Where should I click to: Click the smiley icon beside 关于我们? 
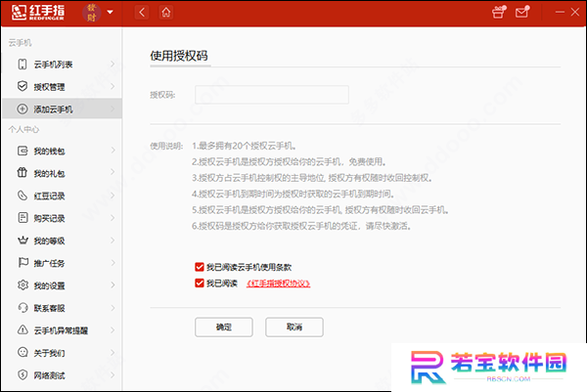(23, 352)
